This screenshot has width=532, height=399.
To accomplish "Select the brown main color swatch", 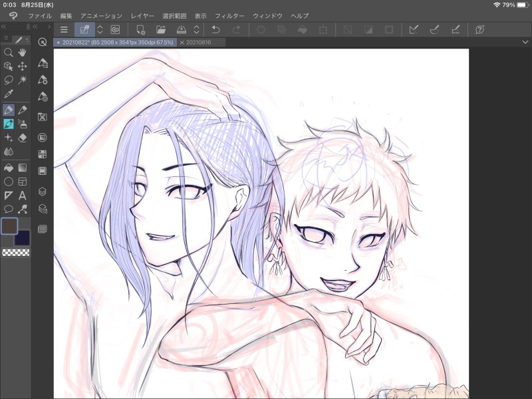I will (x=9, y=226).
